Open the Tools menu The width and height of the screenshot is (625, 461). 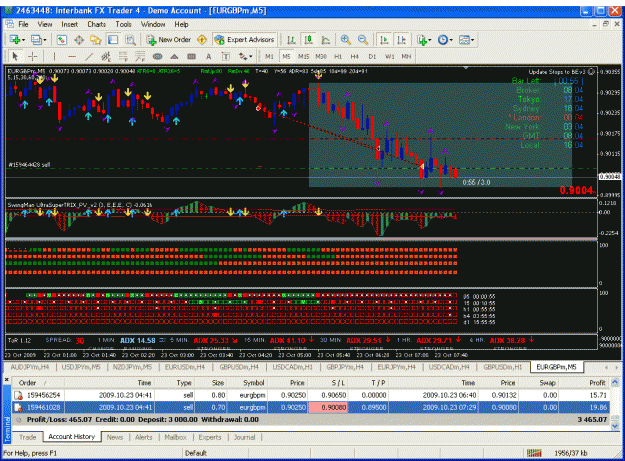(123, 24)
